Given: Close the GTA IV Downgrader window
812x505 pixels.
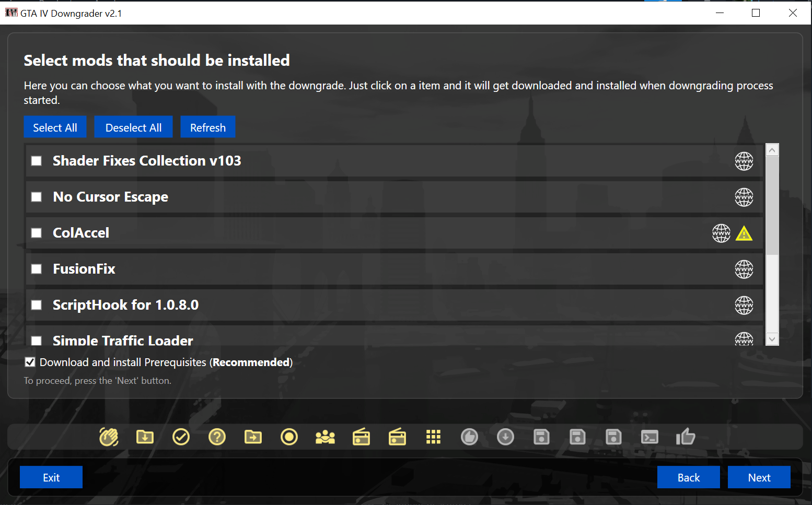Looking at the screenshot, I should 793,13.
